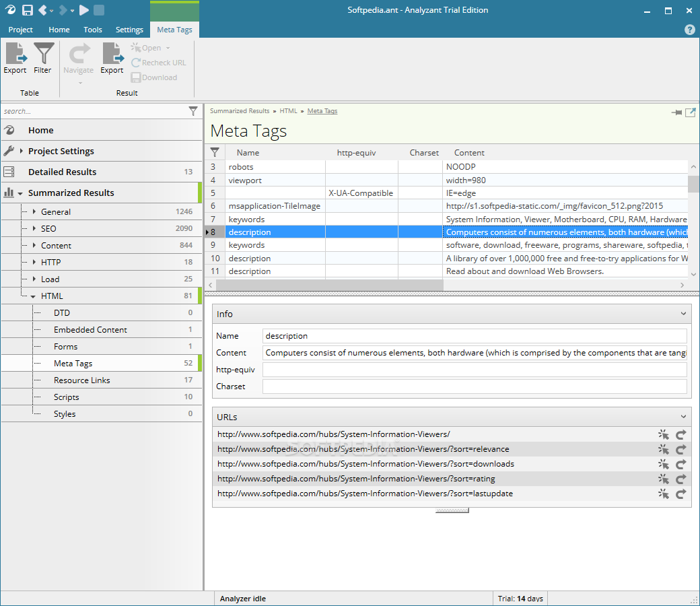Viewport: 700px width, 606px height.
Task: Open the System-Information-Viewers/ URL with its open icon
Action: [664, 434]
